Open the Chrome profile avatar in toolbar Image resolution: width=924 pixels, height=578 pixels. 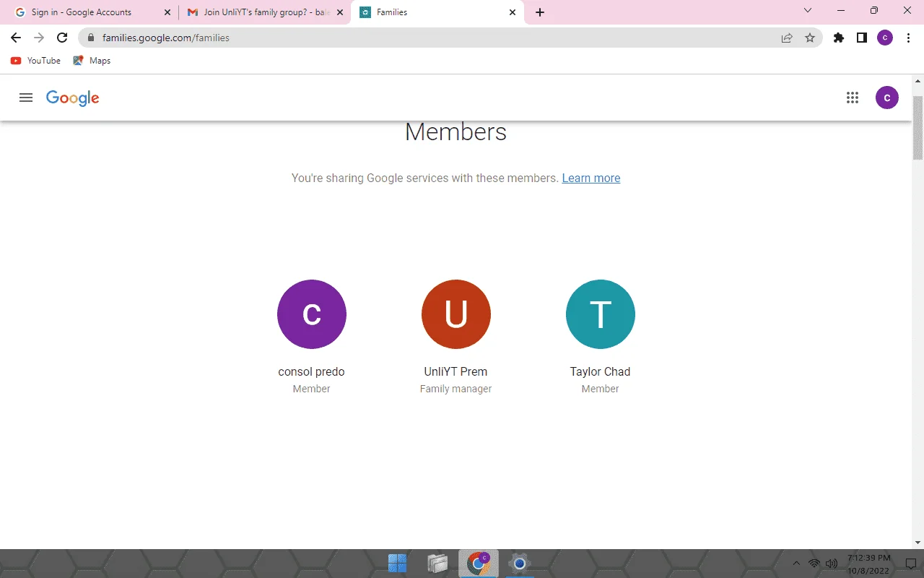coord(885,38)
